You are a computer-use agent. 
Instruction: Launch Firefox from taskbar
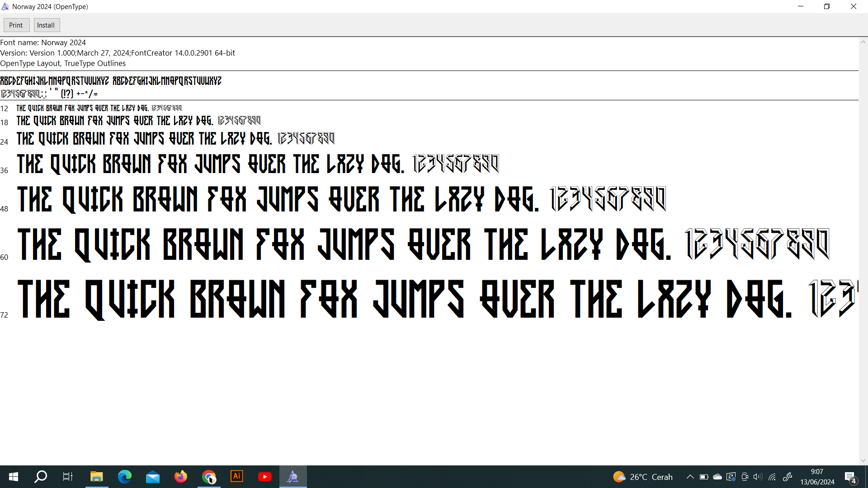(181, 477)
